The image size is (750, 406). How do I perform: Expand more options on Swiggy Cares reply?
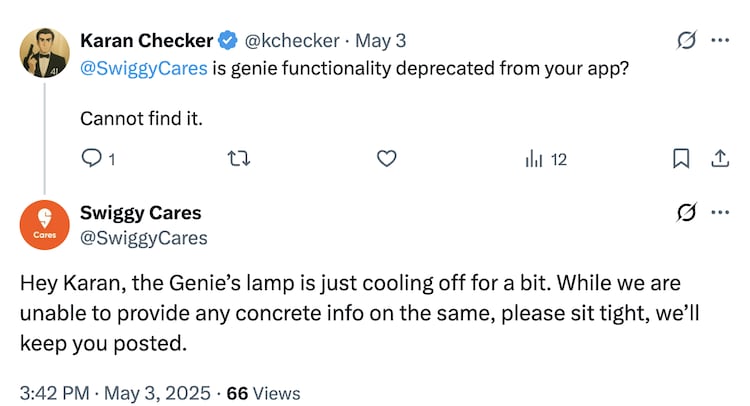click(x=720, y=212)
